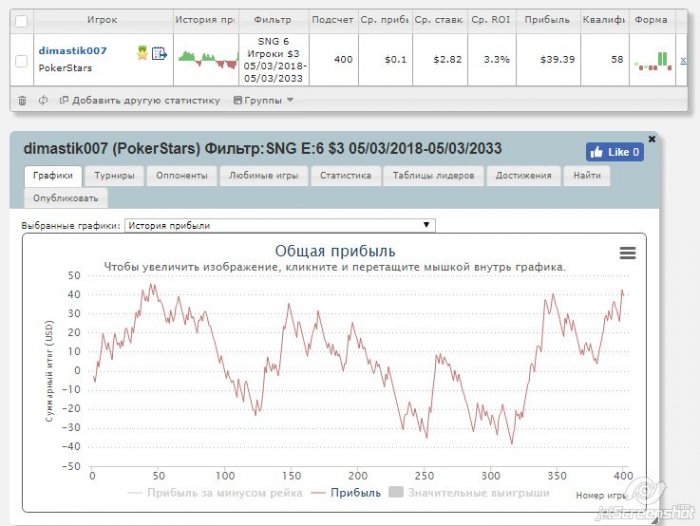Click the trash delete icon under the table
The height and width of the screenshot is (526, 700).
[22, 100]
